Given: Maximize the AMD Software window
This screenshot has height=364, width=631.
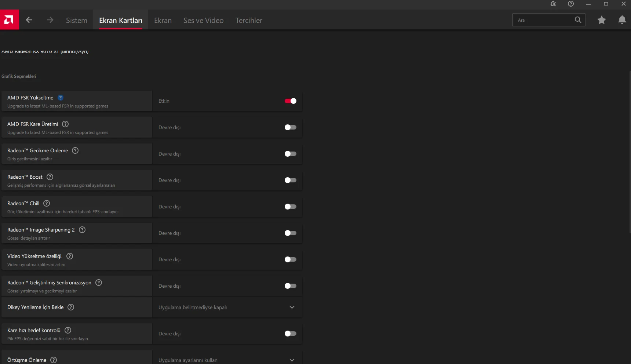Looking at the screenshot, I should pyautogui.click(x=606, y=4).
